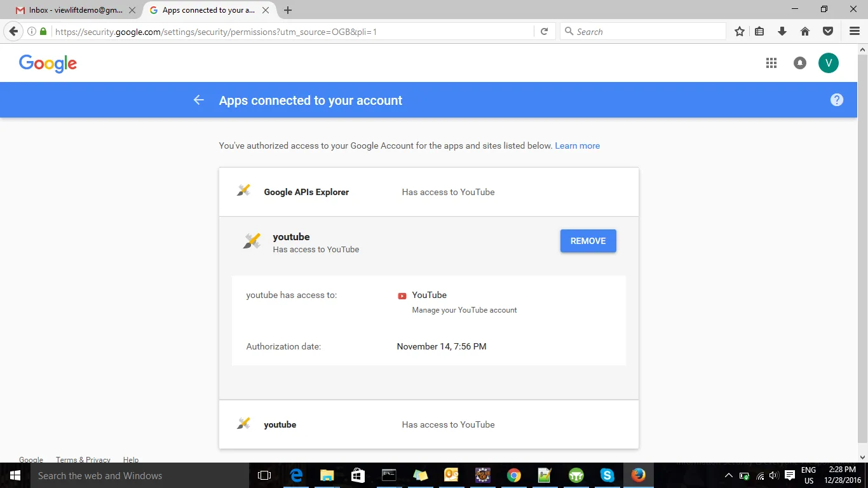The height and width of the screenshot is (488, 868).
Task: Open the volume control in system tray
Action: [x=774, y=475]
